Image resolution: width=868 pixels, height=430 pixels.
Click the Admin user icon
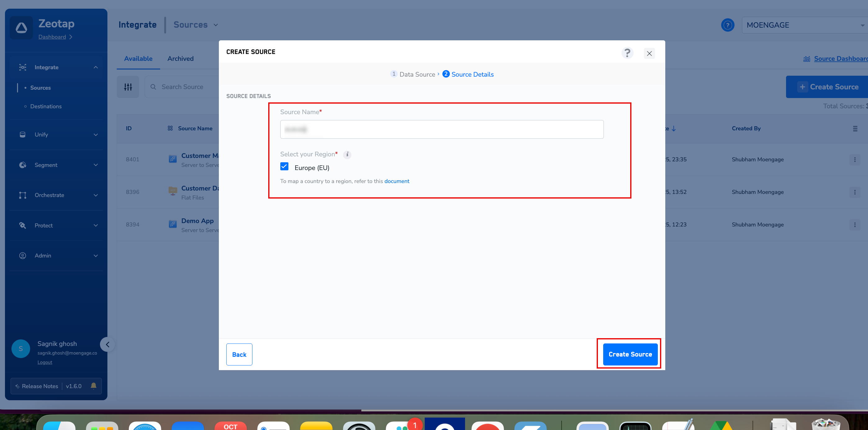point(23,256)
